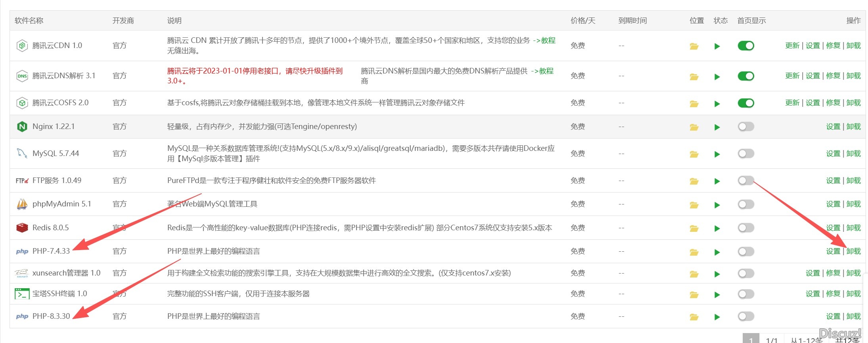Click the 宝塔SSH终端 terminal icon
Image resolution: width=868 pixels, height=343 pixels.
(22, 294)
